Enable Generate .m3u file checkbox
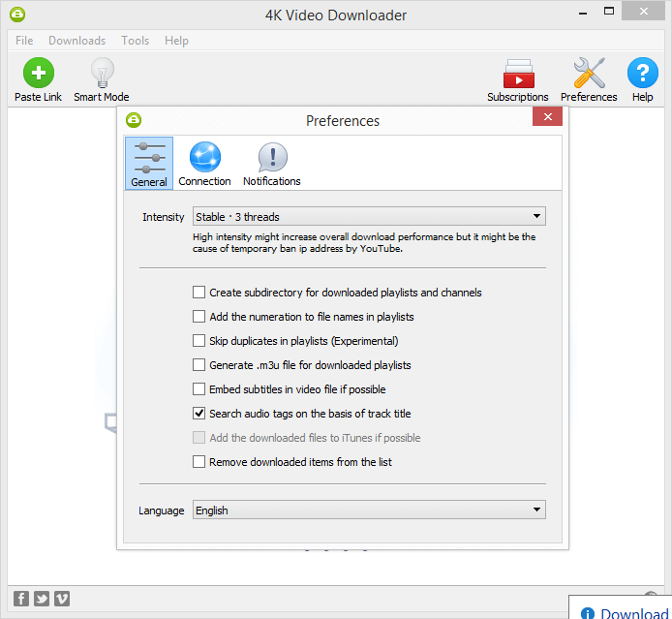Viewport: 672px width, 619px height. point(199,365)
